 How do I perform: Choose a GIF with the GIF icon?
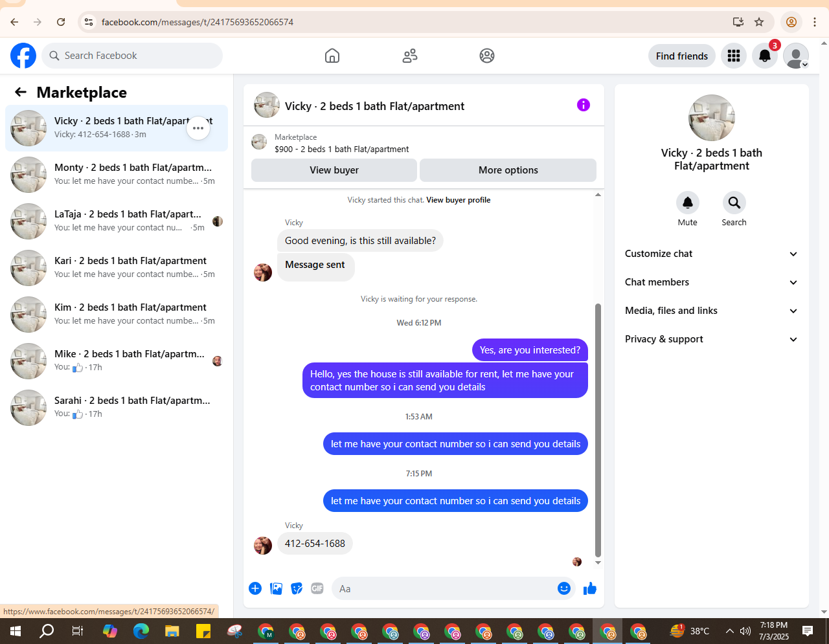pos(317,588)
